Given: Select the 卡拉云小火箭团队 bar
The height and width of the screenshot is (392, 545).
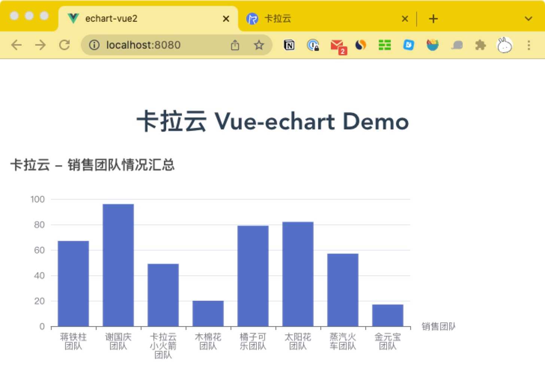Looking at the screenshot, I should [163, 295].
